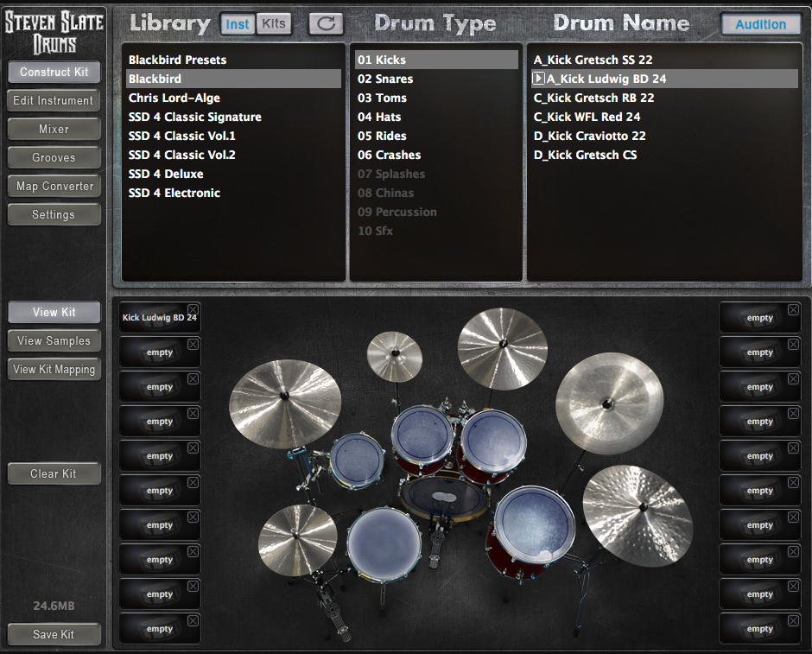Select the Chris Lord-Alge library
The image size is (812, 654).
click(x=174, y=98)
